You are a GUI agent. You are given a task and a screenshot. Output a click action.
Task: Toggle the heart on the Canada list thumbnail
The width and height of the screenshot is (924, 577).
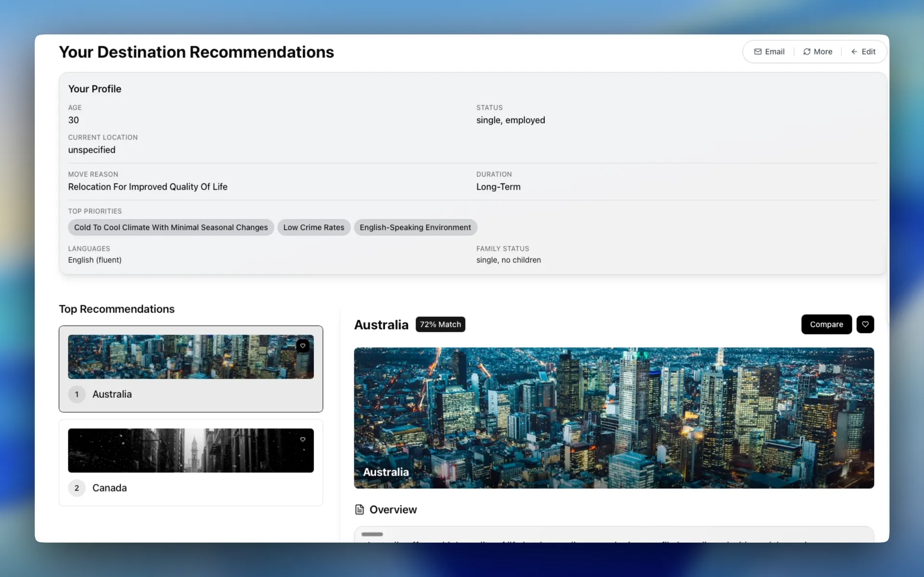point(303,439)
